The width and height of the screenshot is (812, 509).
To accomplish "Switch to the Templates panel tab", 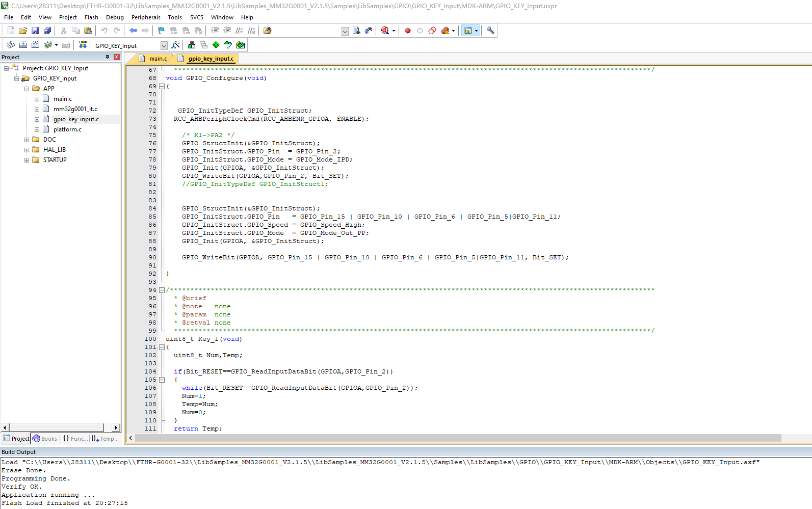I will coord(106,439).
